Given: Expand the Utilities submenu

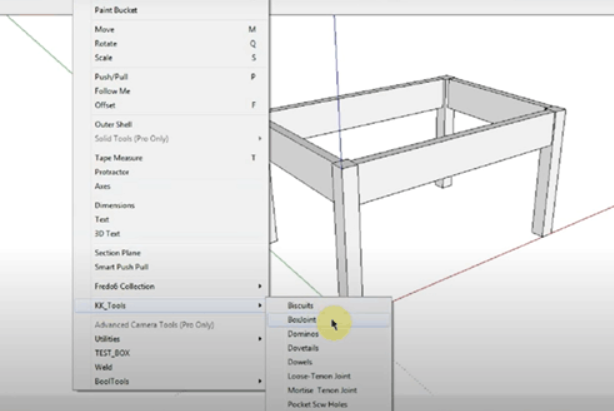Looking at the screenshot, I should (x=108, y=339).
